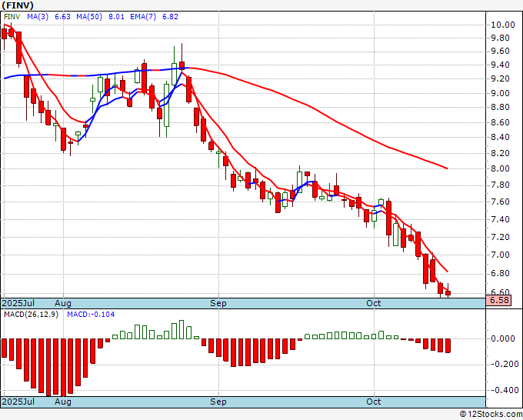This screenshot has width=523, height=420.
Task: Click the MACD(26,12,9) indicator label
Action: point(31,315)
